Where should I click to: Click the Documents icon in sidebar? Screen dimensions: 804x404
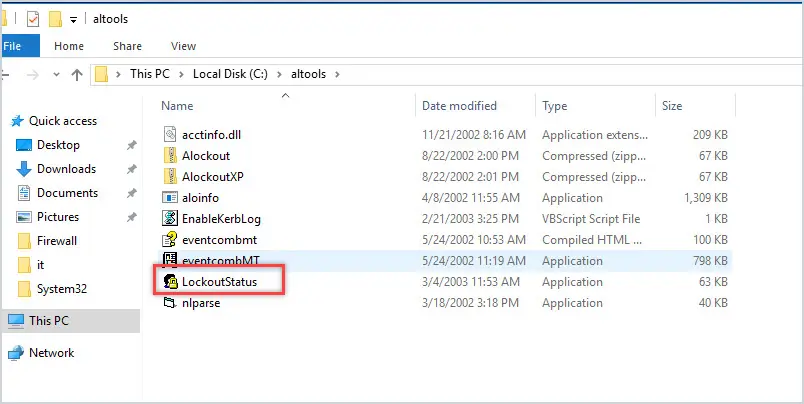pos(24,193)
